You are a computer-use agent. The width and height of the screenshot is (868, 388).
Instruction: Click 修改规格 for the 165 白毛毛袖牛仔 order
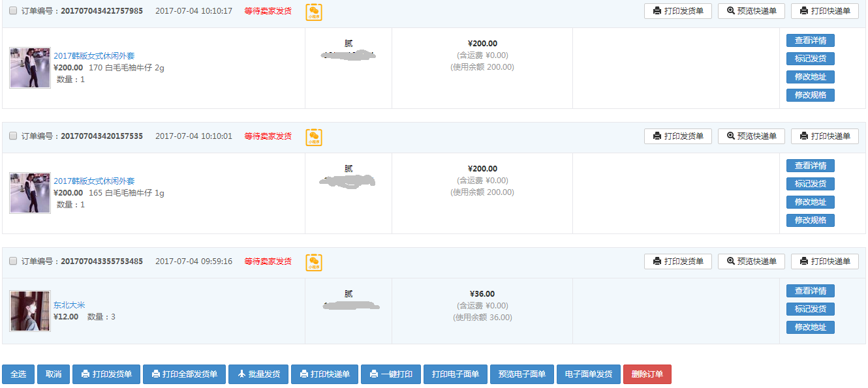811,220
